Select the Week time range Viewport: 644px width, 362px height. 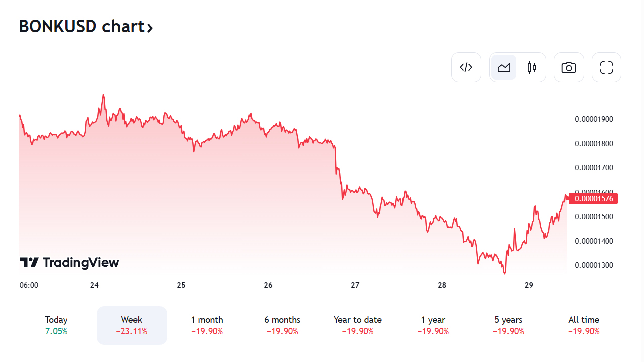click(131, 325)
